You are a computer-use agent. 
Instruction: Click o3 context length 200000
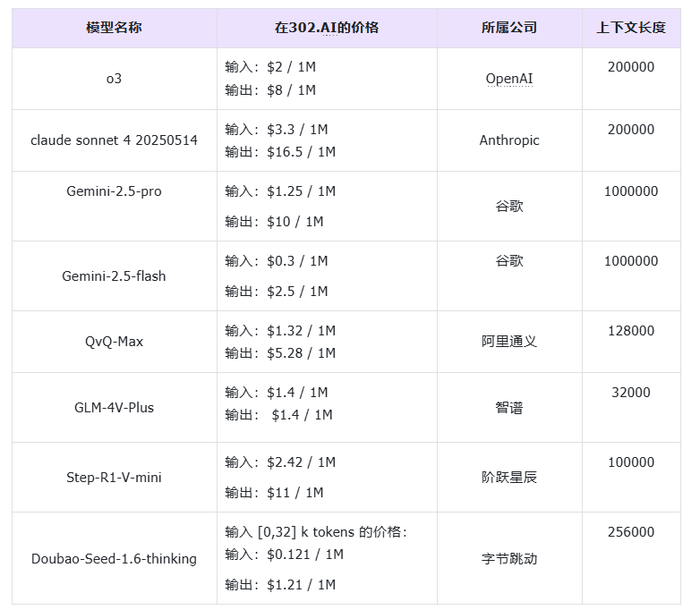tap(631, 67)
